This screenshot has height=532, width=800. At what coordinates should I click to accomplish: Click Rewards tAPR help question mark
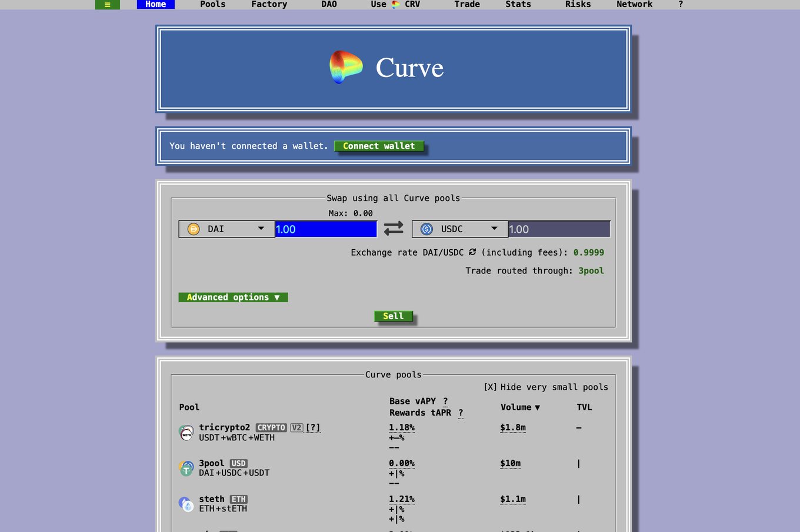(461, 413)
